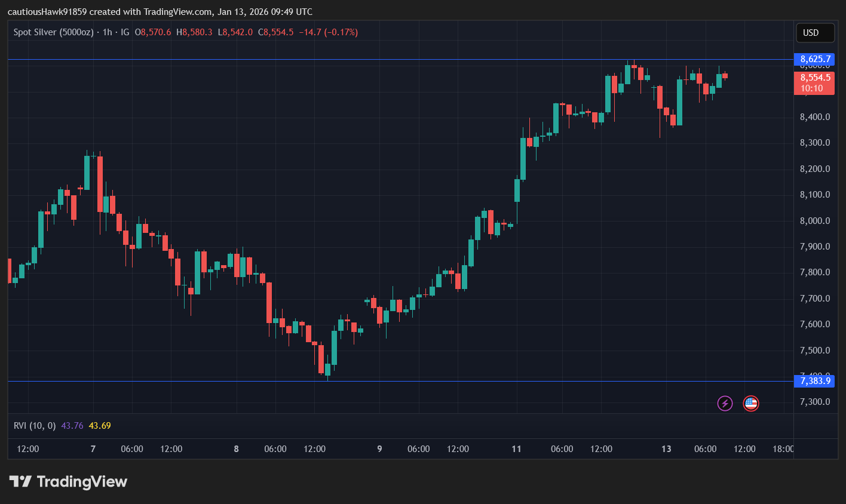Click the purple lightning bolt event icon
846x504 pixels.
tap(725, 403)
